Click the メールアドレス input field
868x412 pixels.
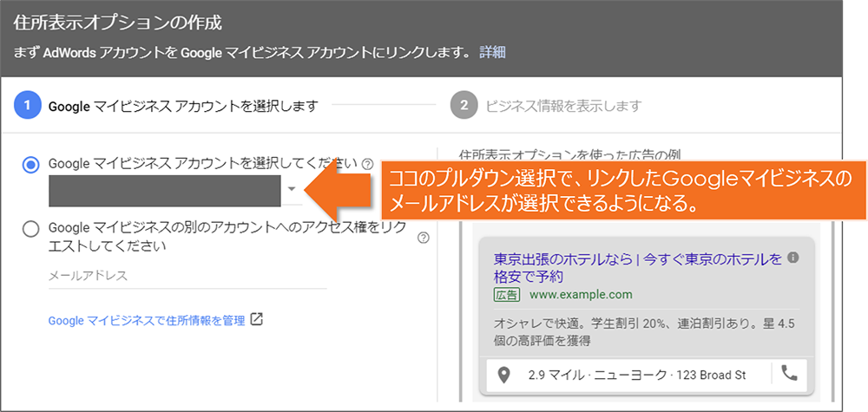tap(187, 276)
